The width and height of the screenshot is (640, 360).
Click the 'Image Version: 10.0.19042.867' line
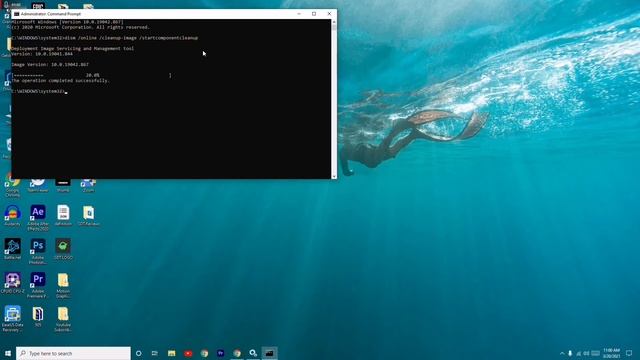(50, 64)
